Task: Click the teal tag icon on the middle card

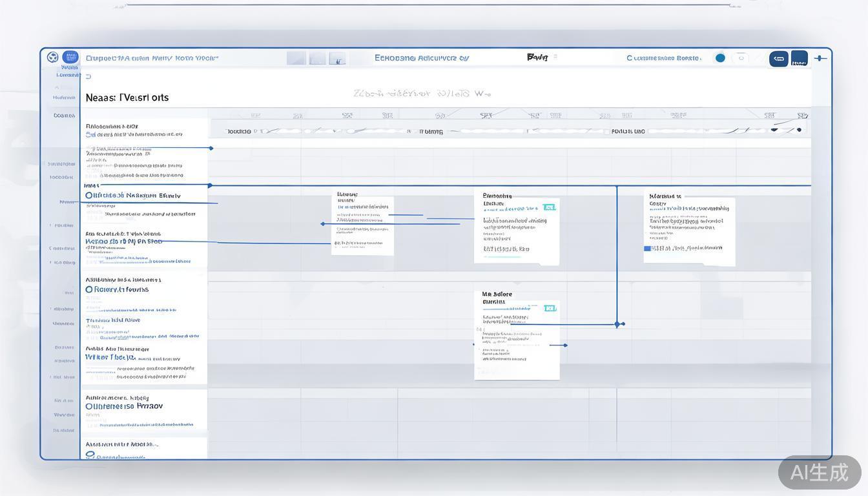Action: (x=549, y=207)
